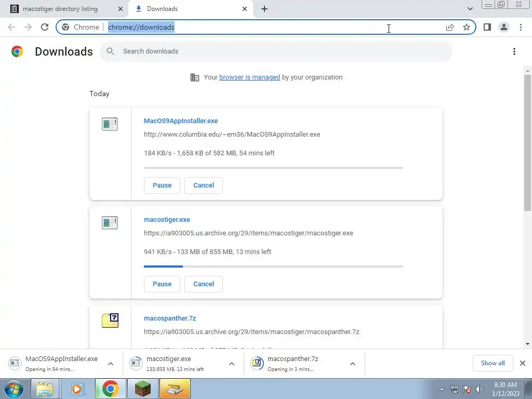Image resolution: width=532 pixels, height=399 pixels.
Task: Open the macospanther.7z file name link
Action: 170,318
